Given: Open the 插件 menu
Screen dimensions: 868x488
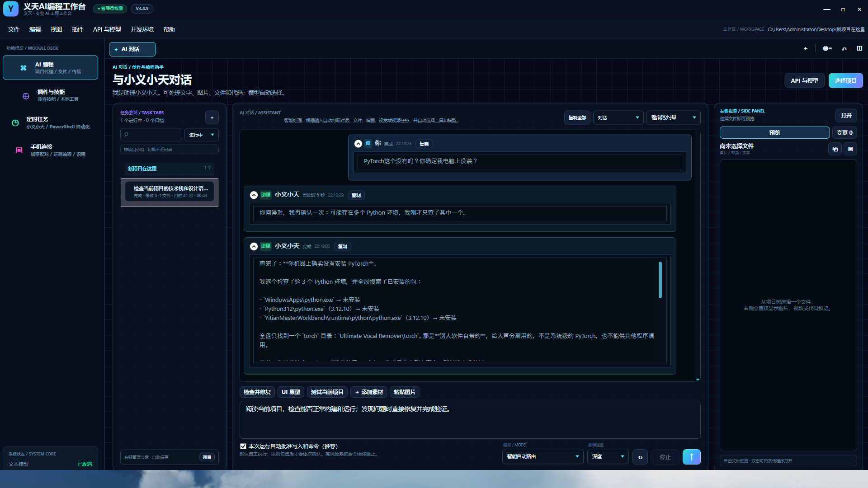Looking at the screenshot, I should pos(78,29).
